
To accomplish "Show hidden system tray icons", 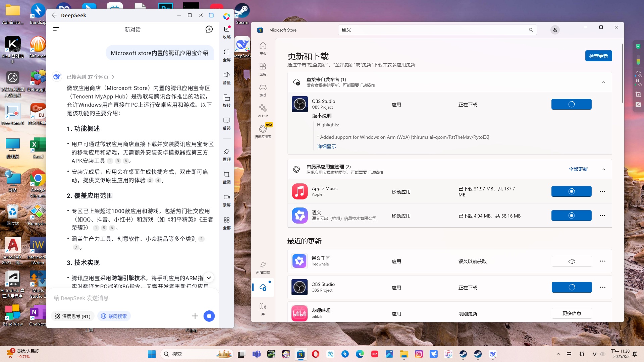I will click(558, 354).
